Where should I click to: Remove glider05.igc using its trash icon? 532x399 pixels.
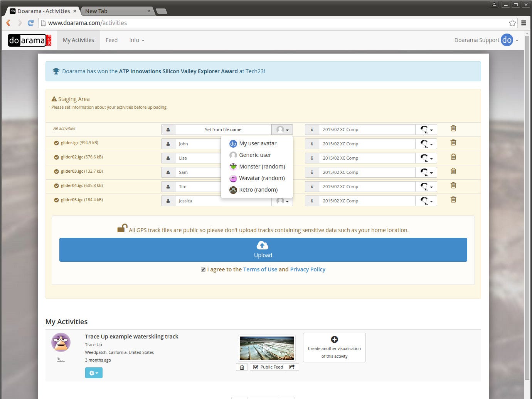coord(453,200)
